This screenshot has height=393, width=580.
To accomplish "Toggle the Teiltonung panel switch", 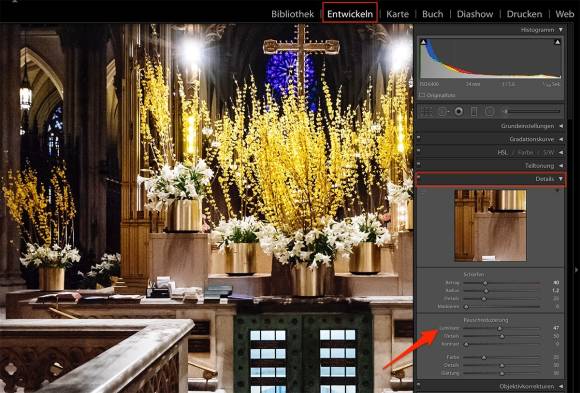I will point(419,163).
